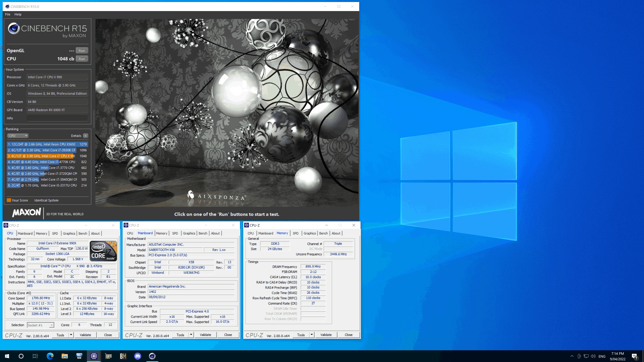Expand Tools dropdown arrow in left CPU-Z
Screen dimensions: 644x362
tap(71, 335)
